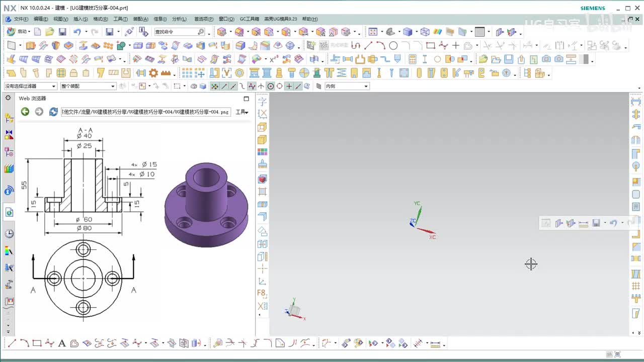
Task: Open the 内侧 dropdown
Action: coord(347,86)
